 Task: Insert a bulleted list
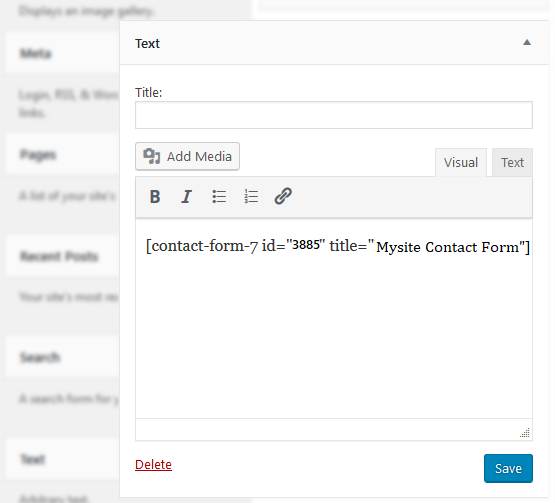219,196
